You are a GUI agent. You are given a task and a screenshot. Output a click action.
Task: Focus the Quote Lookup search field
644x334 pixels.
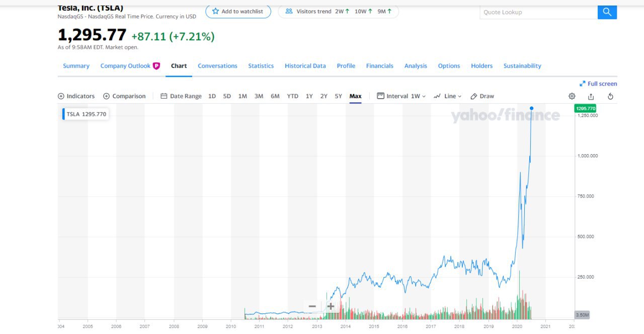[538, 12]
